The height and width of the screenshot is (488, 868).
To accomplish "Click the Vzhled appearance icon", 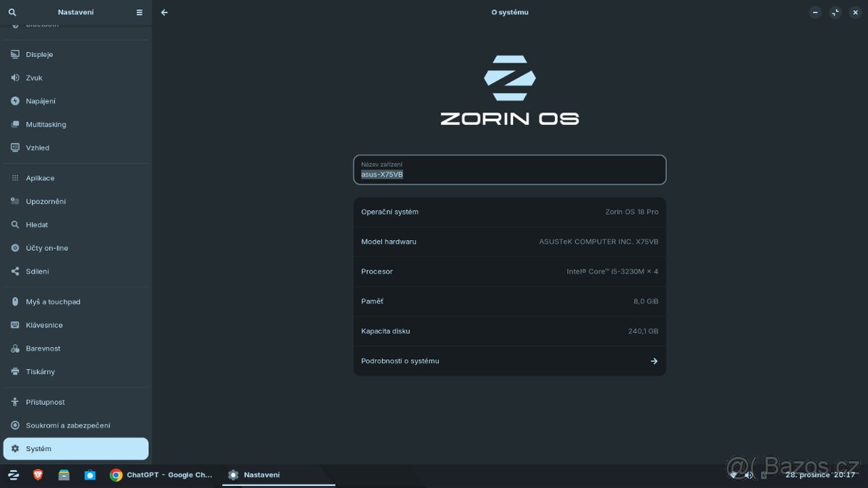I will coord(15,147).
